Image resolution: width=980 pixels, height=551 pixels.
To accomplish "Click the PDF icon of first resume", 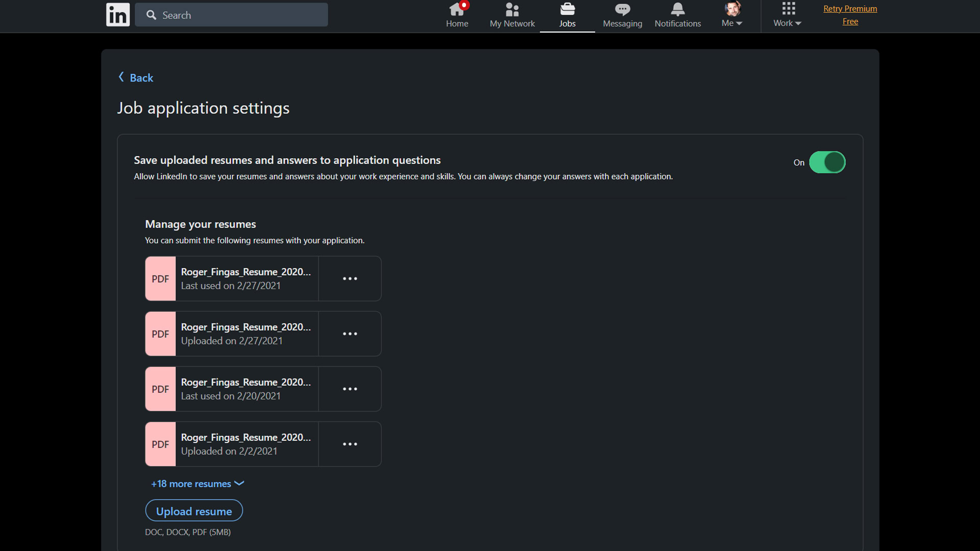I will point(160,279).
